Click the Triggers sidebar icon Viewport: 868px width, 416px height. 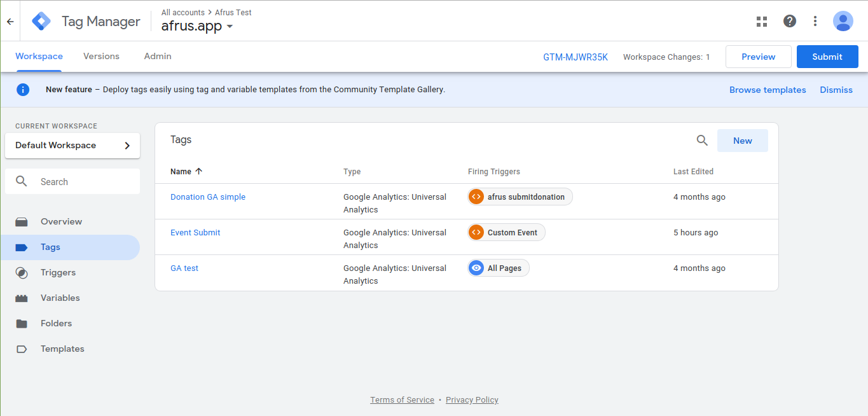[x=22, y=273]
